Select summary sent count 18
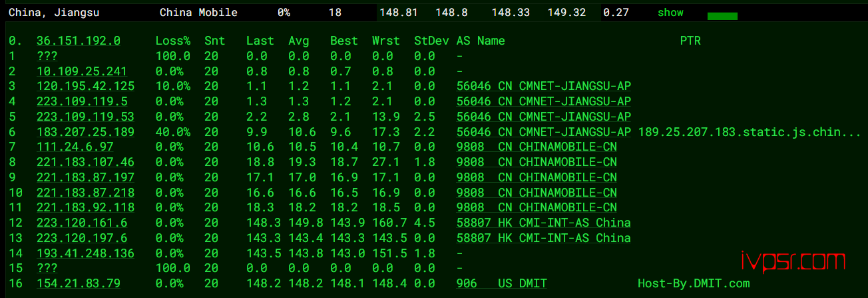This screenshot has width=868, height=298. tap(335, 13)
